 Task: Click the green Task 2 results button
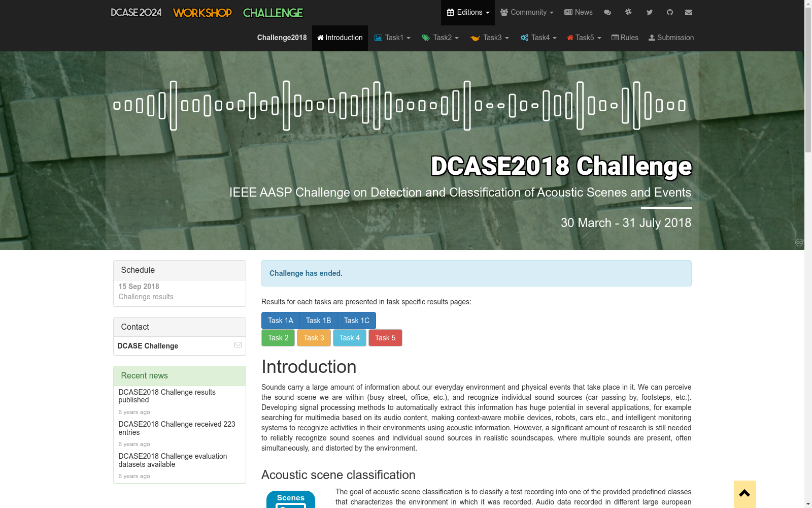tap(278, 338)
